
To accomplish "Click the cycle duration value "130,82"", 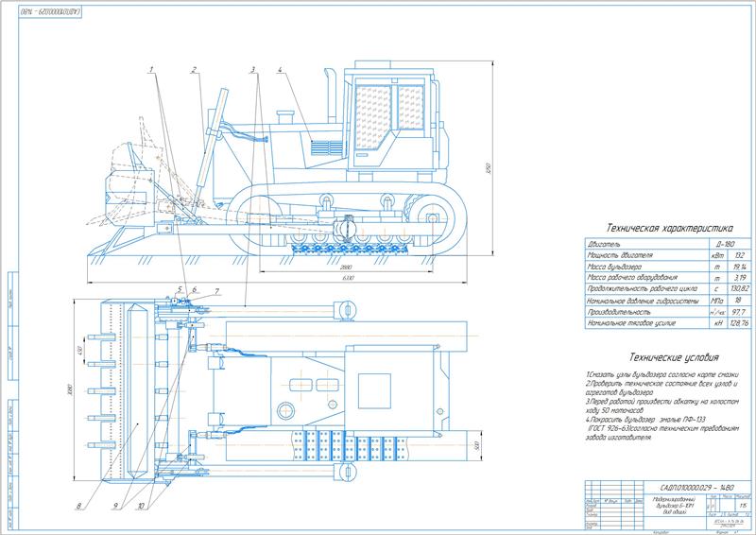I will (740, 289).
